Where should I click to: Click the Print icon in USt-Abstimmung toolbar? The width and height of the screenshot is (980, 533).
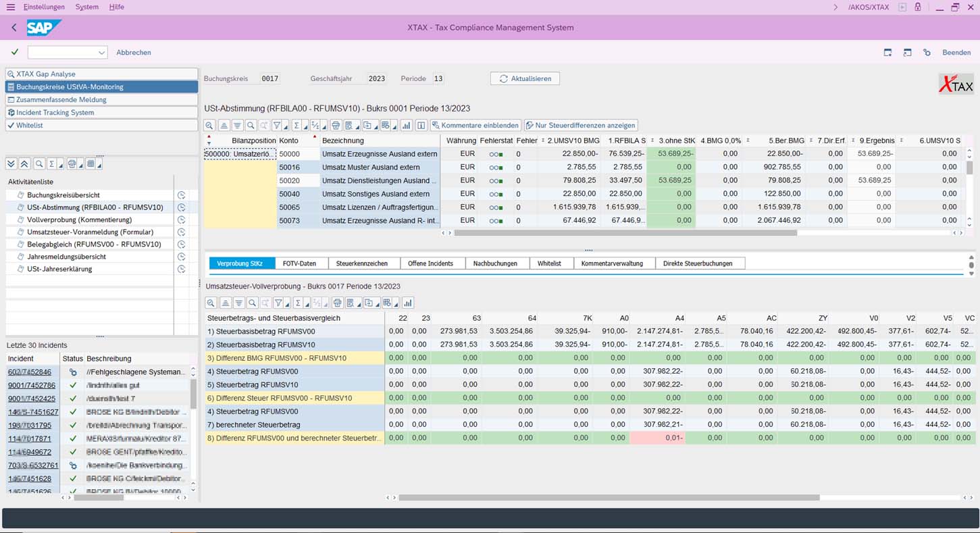pos(336,126)
